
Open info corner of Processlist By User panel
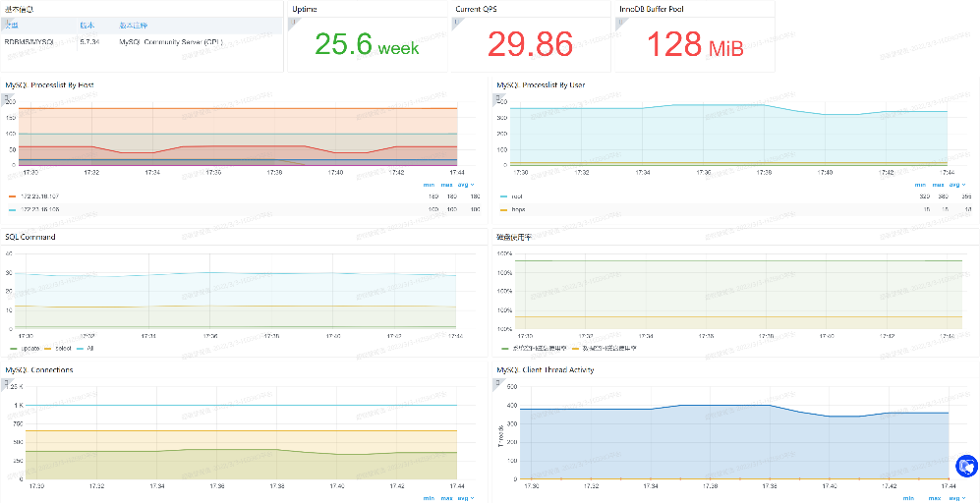[497, 98]
